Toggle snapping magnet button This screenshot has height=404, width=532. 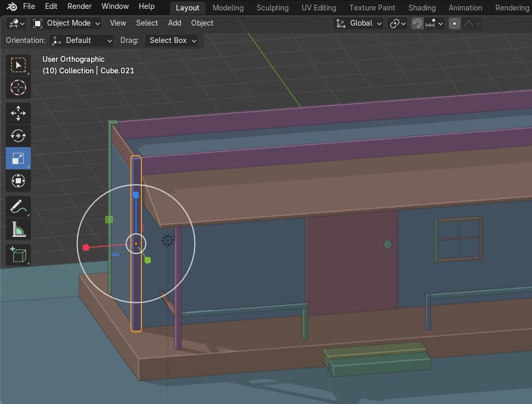tap(417, 24)
